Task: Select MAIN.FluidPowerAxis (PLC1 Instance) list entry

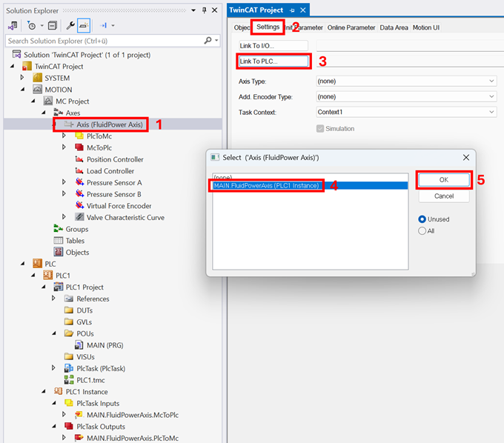Action: [310, 185]
